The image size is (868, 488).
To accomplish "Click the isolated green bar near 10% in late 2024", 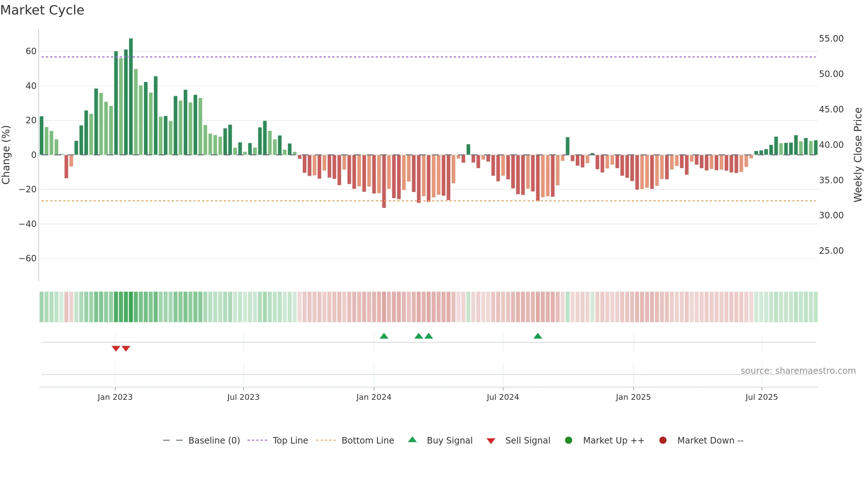I will [568, 146].
